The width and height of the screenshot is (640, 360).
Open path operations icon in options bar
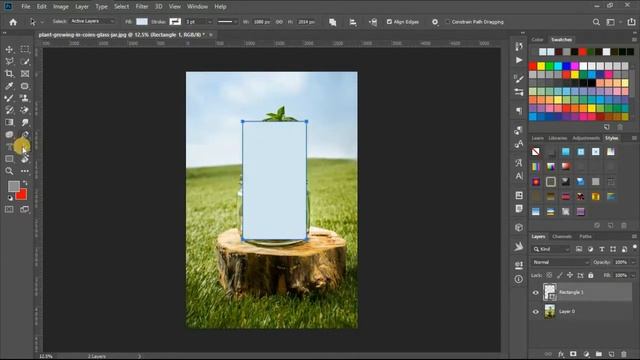point(333,22)
